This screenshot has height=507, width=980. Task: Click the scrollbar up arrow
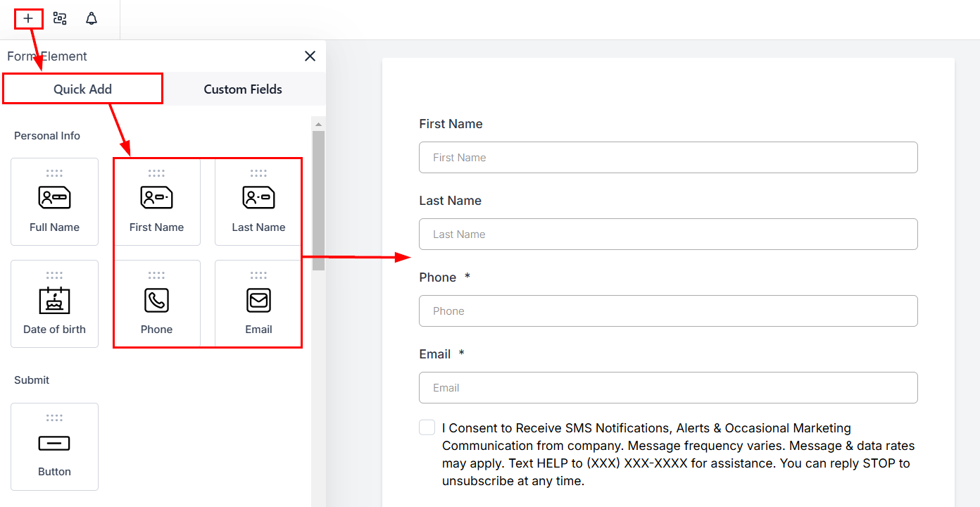[x=318, y=125]
